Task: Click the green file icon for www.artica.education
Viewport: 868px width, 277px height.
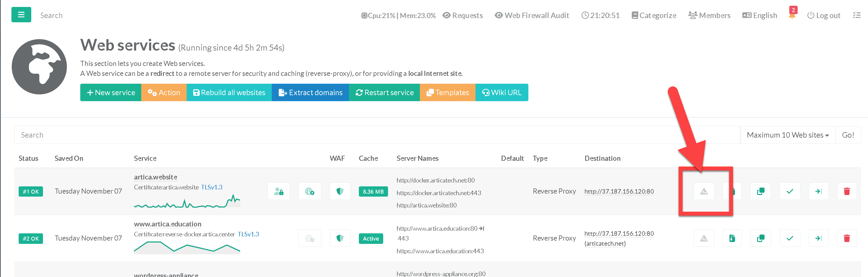Action: tap(732, 238)
